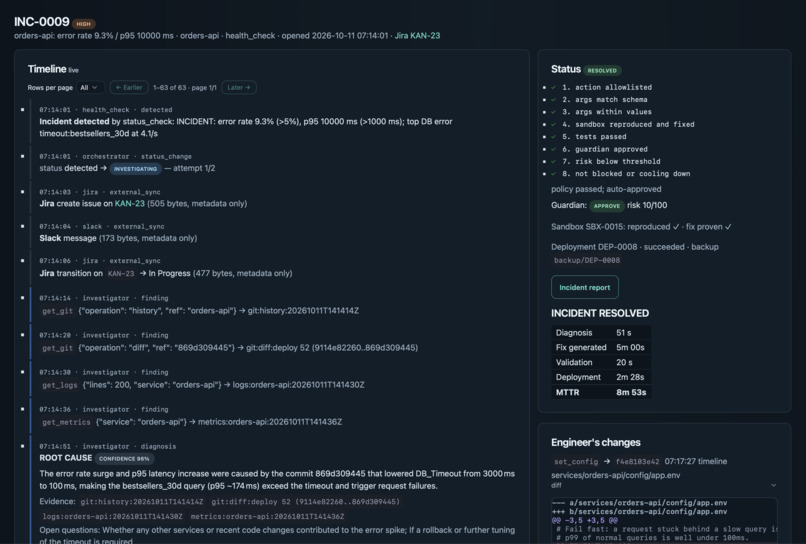Screen dimensions: 806x544
Task: Click 'Sandbox SBX-0015: reproduced' line
Action: point(641,227)
